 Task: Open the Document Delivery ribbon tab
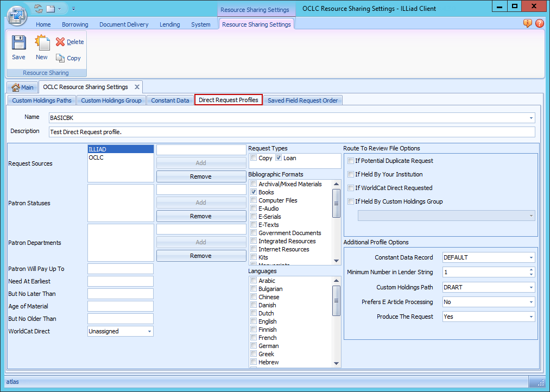124,24
